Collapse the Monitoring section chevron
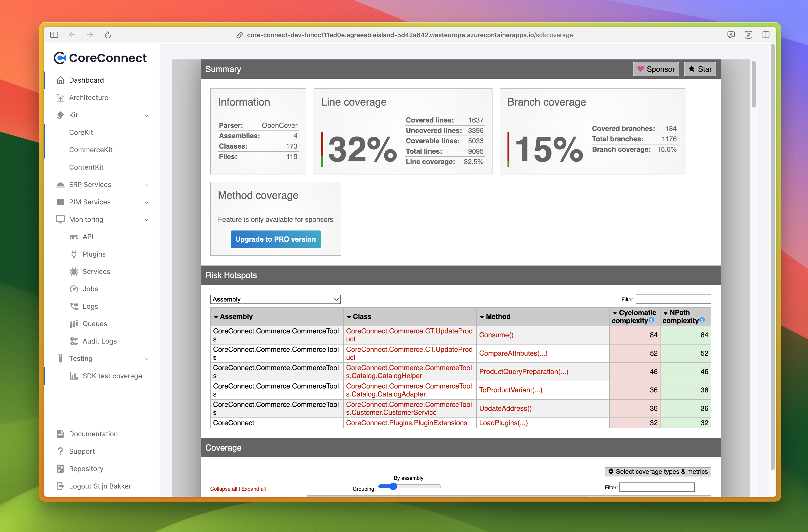 [x=146, y=220]
